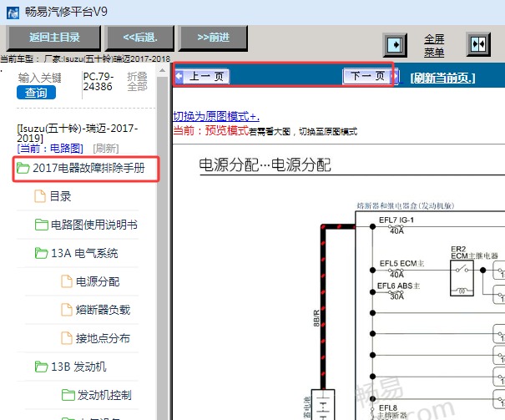Click the collapse-panels icon with inward arrows
Screen dimensions: 505x420
(x=478, y=44)
